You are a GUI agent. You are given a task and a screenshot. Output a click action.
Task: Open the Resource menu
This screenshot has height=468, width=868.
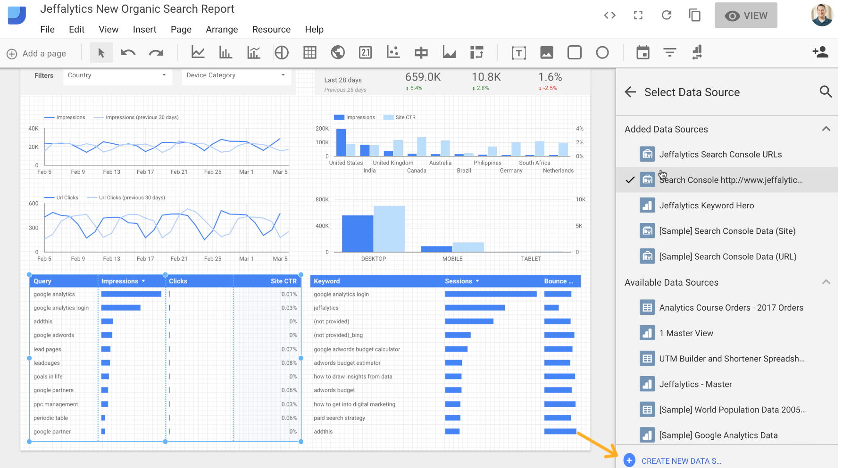tap(271, 29)
